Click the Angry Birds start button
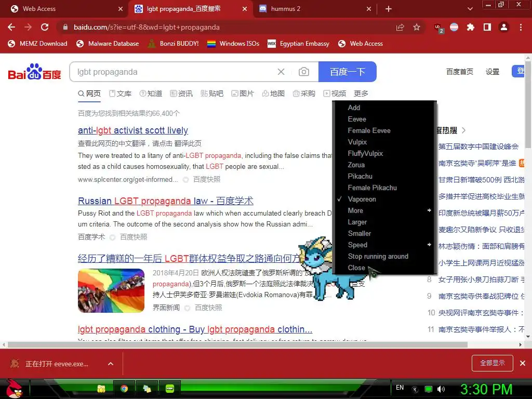Viewport: 532px width, 399px height. (14, 389)
